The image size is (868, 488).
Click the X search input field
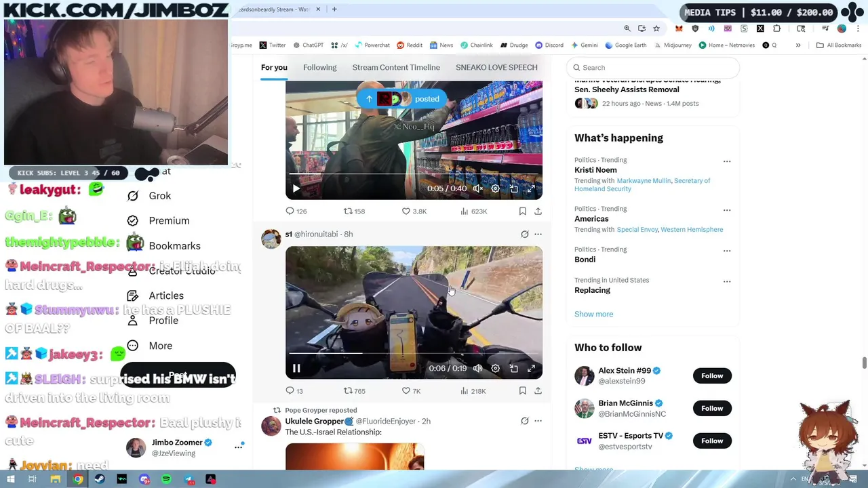(652, 68)
